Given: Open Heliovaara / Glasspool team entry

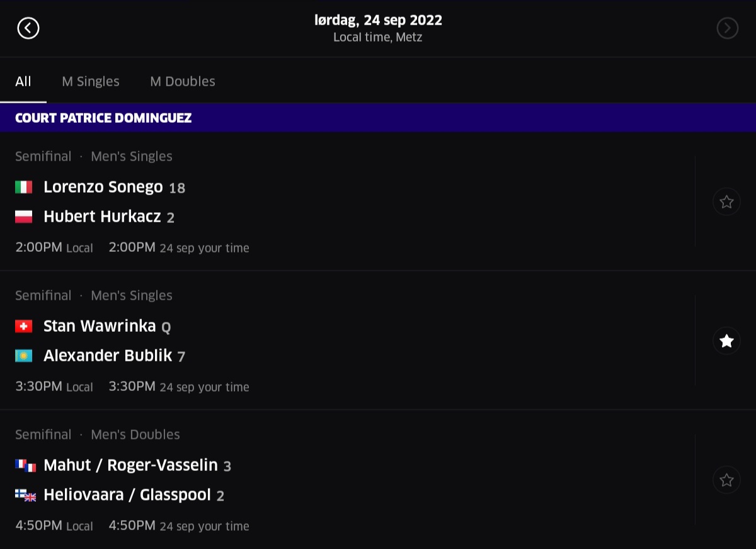Looking at the screenshot, I should pyautogui.click(x=127, y=495).
